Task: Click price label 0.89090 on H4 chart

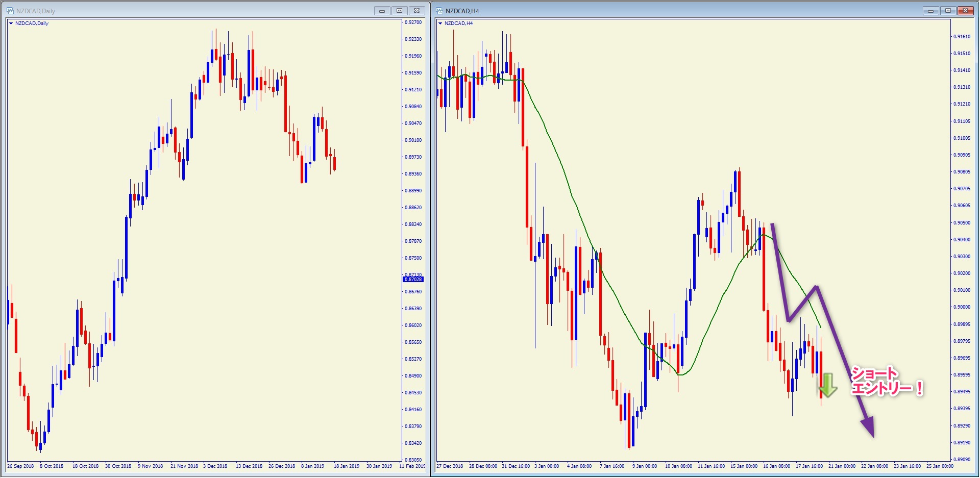Action: [962, 460]
